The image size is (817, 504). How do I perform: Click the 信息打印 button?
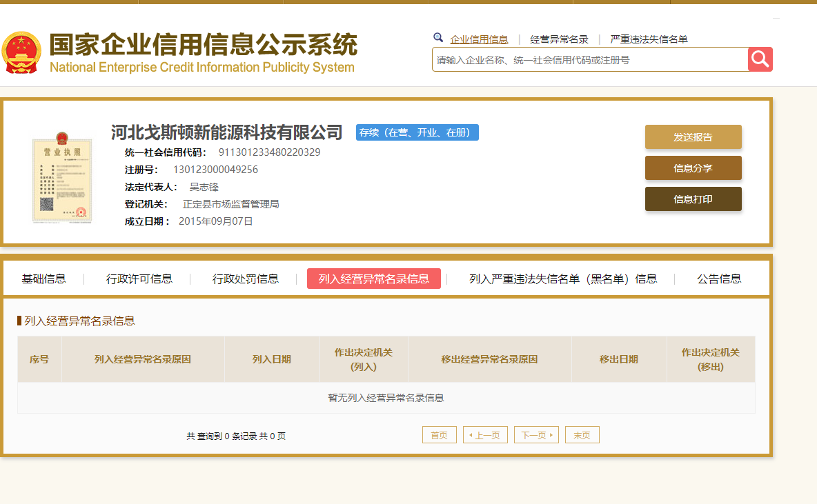click(x=693, y=199)
